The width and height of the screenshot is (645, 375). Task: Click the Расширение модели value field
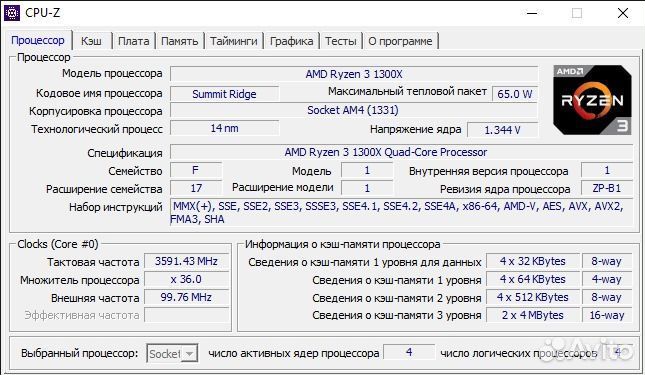click(x=367, y=188)
